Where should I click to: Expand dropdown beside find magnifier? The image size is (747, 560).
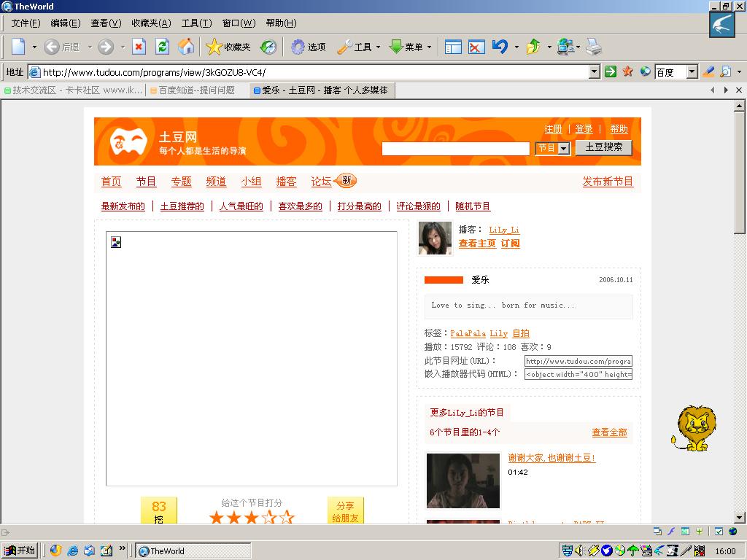[x=739, y=72]
